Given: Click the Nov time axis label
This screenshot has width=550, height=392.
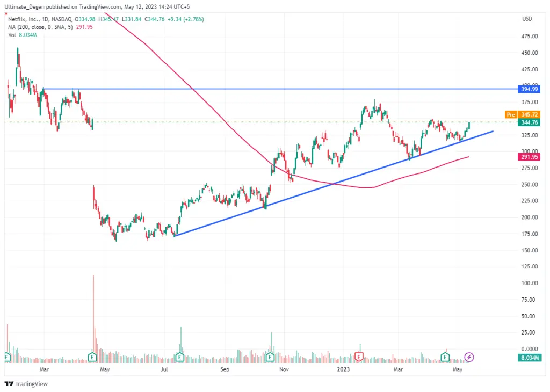Looking at the screenshot, I should 284,369.
